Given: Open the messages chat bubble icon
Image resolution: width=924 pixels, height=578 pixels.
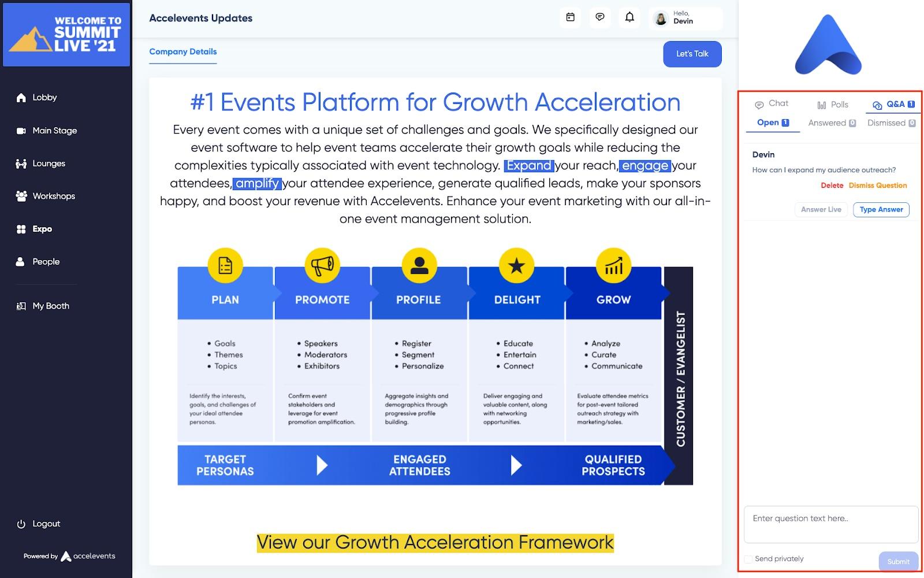Looking at the screenshot, I should [x=600, y=17].
